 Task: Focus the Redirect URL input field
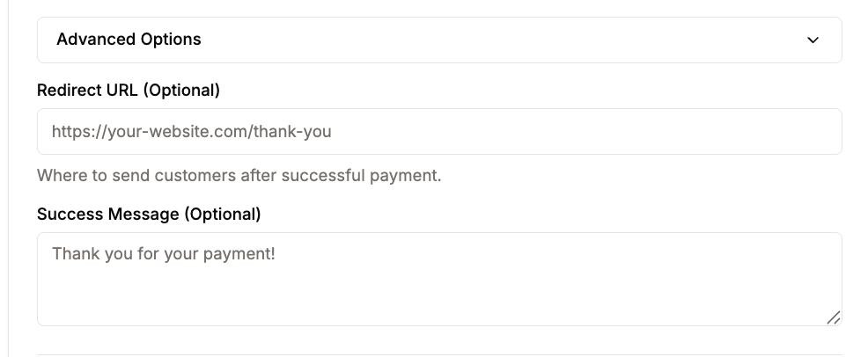[x=438, y=132]
